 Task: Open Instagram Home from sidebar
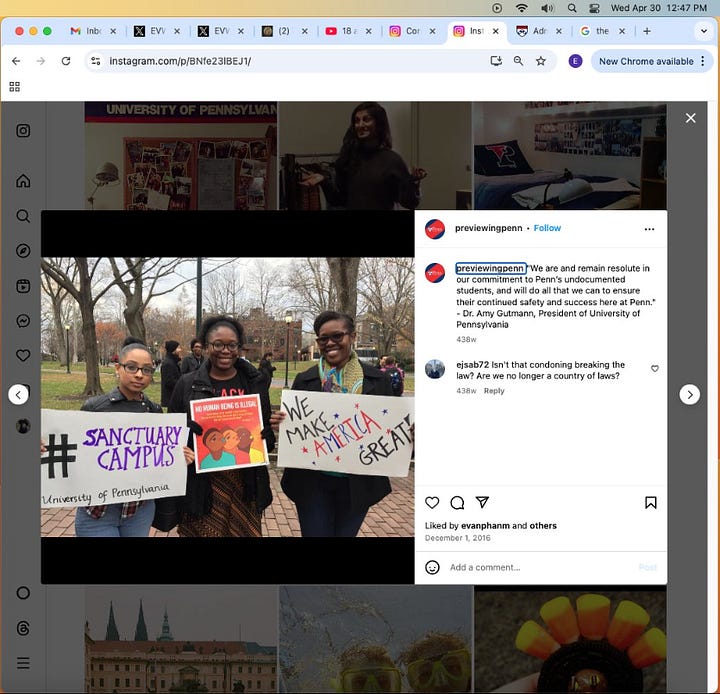pos(23,181)
